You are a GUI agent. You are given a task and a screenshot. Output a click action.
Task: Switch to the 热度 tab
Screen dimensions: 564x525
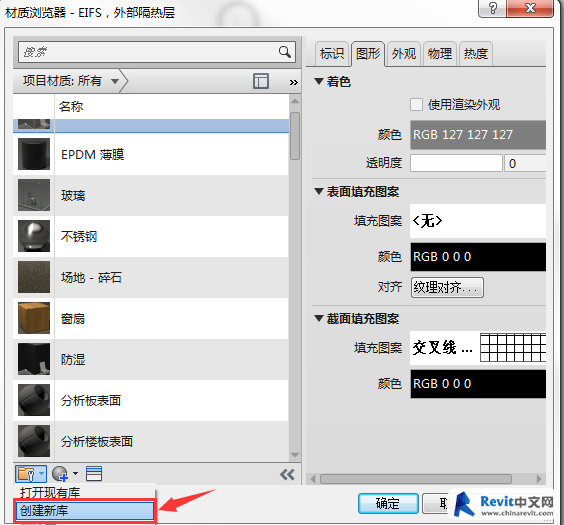pos(476,54)
